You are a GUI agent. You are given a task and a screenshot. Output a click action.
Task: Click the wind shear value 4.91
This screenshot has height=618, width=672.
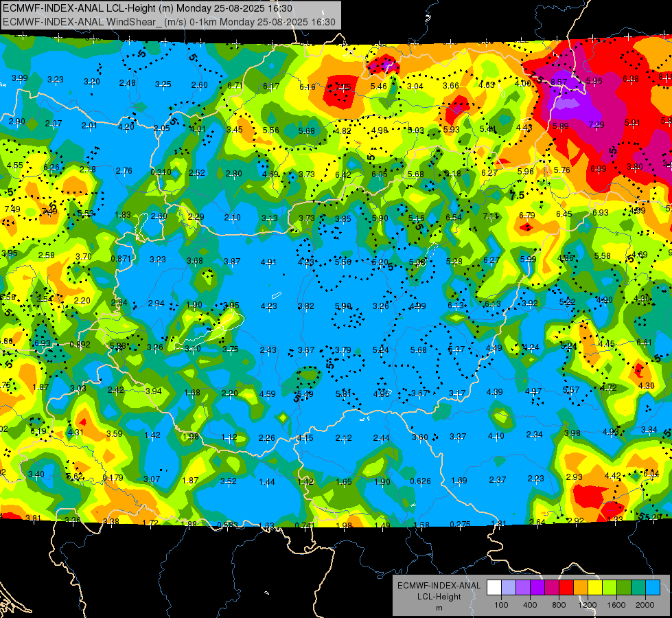268,262
